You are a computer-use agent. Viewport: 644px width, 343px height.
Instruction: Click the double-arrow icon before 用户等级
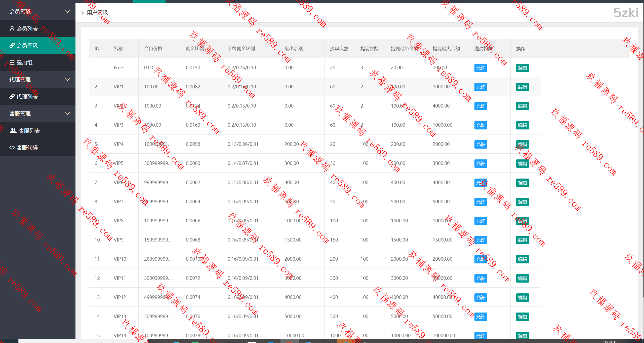(83, 13)
